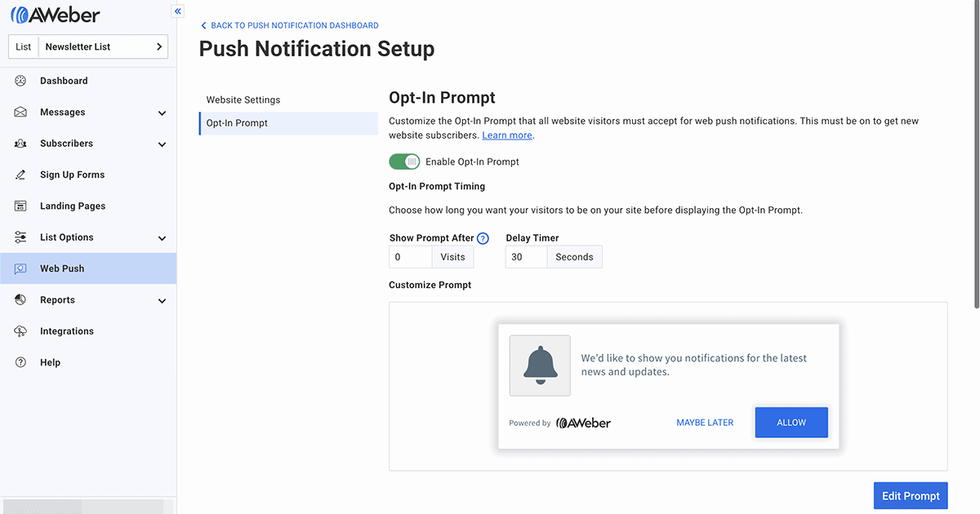Go back to Push Notification Dashboard
The width and height of the screenshot is (980, 514).
(x=289, y=25)
